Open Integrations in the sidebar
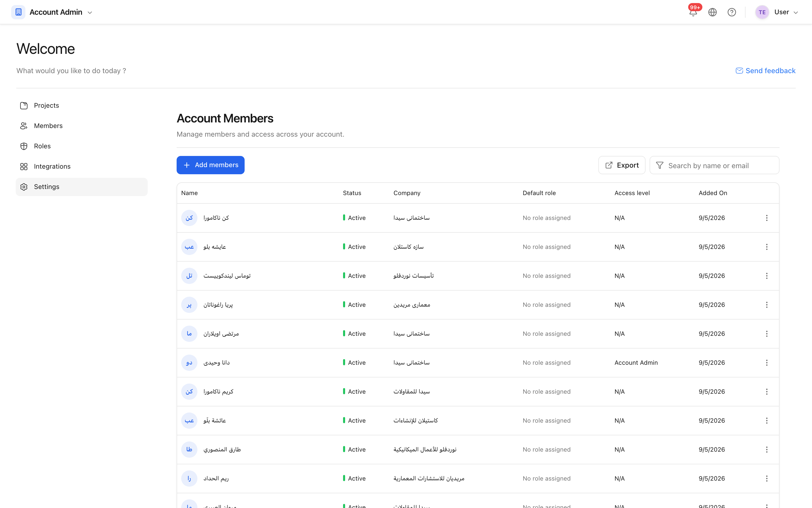Viewport: 812px width, 508px height. pyautogui.click(x=81, y=166)
